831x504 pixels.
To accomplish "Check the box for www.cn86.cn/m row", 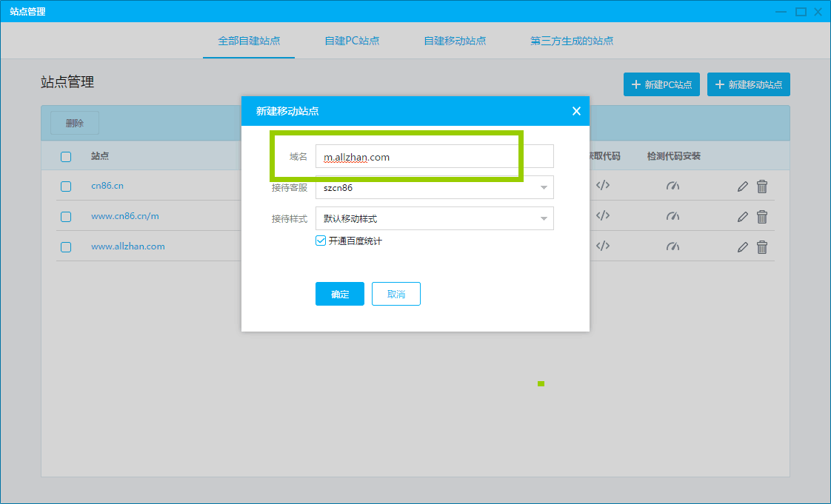I will (x=66, y=217).
